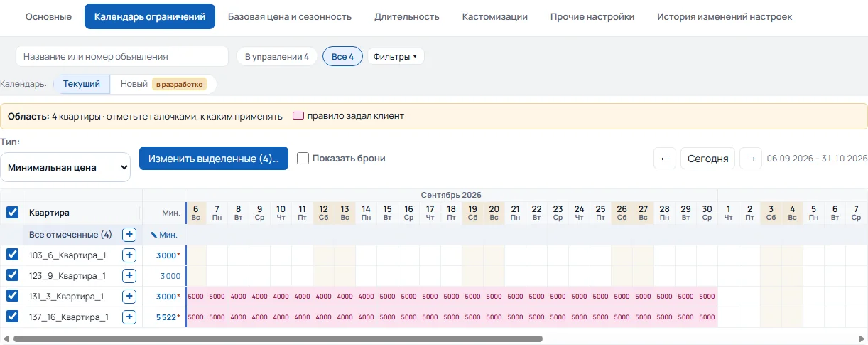868x345 pixels.
Task: Click the September 30 'Ср' date header
Action: pos(707,213)
